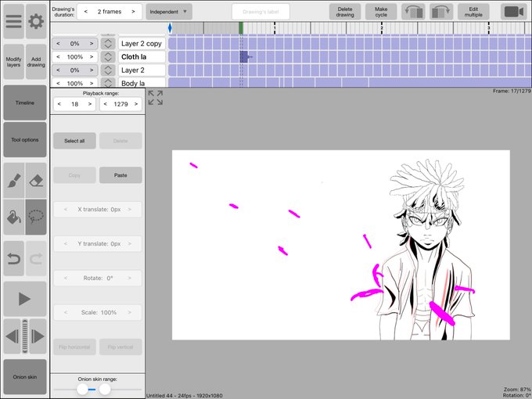Increase Layer 2 opacity
The image size is (532, 399).
point(92,70)
